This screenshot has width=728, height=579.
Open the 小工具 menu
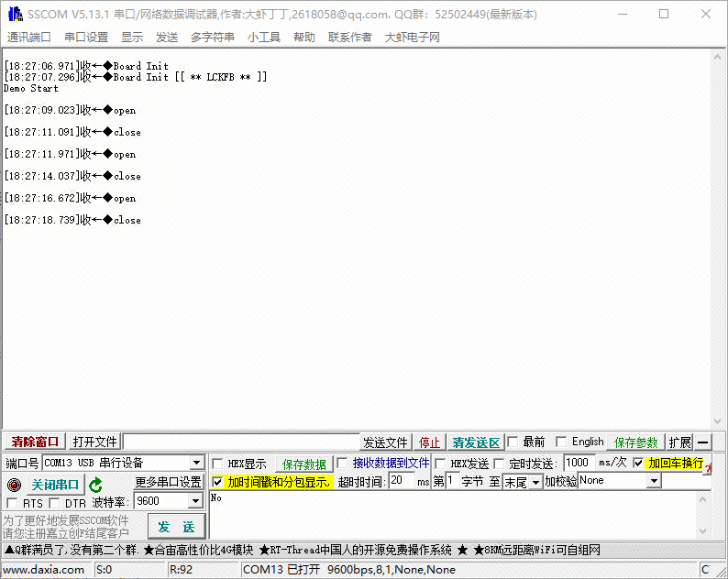pyautogui.click(x=264, y=38)
